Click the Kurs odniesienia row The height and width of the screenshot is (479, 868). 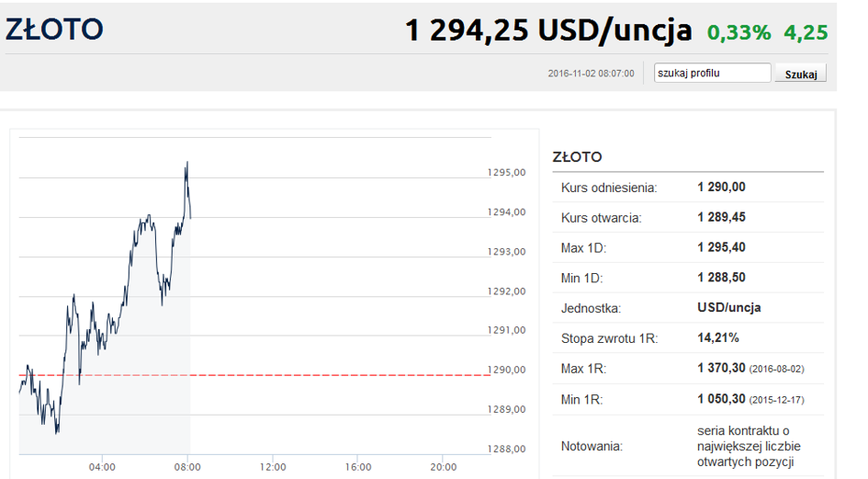click(x=688, y=188)
